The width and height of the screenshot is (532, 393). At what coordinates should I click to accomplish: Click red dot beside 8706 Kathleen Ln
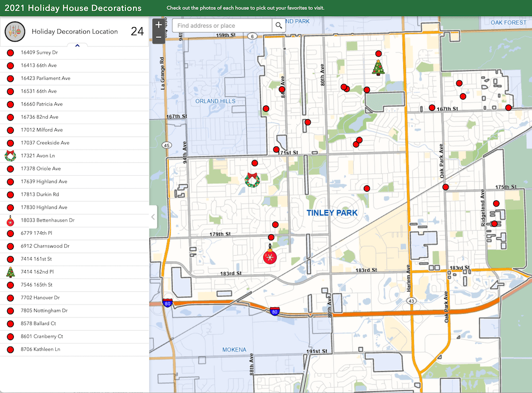(11, 349)
